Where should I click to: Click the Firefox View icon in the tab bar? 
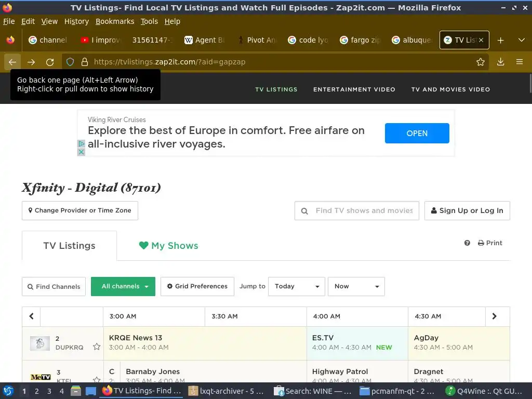(10, 40)
